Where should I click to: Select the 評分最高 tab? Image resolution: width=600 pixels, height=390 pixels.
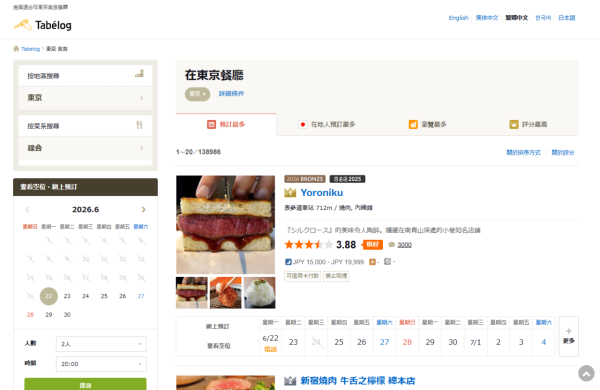tap(528, 124)
